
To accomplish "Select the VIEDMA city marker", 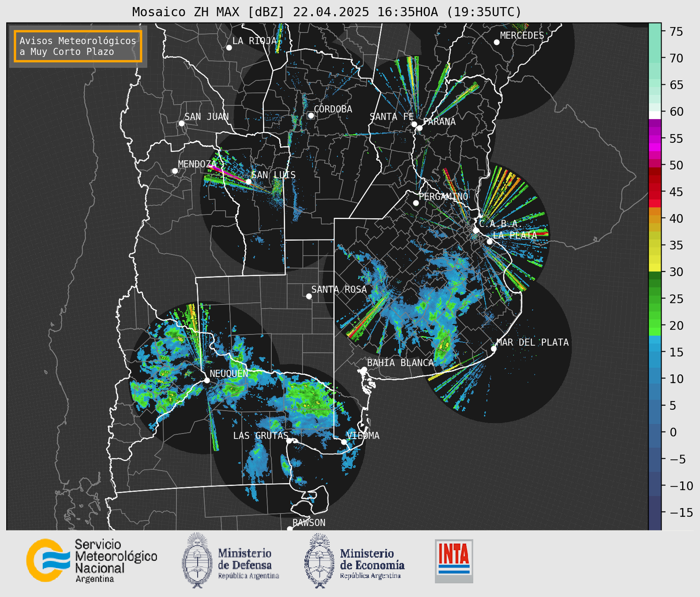I will point(344,442).
